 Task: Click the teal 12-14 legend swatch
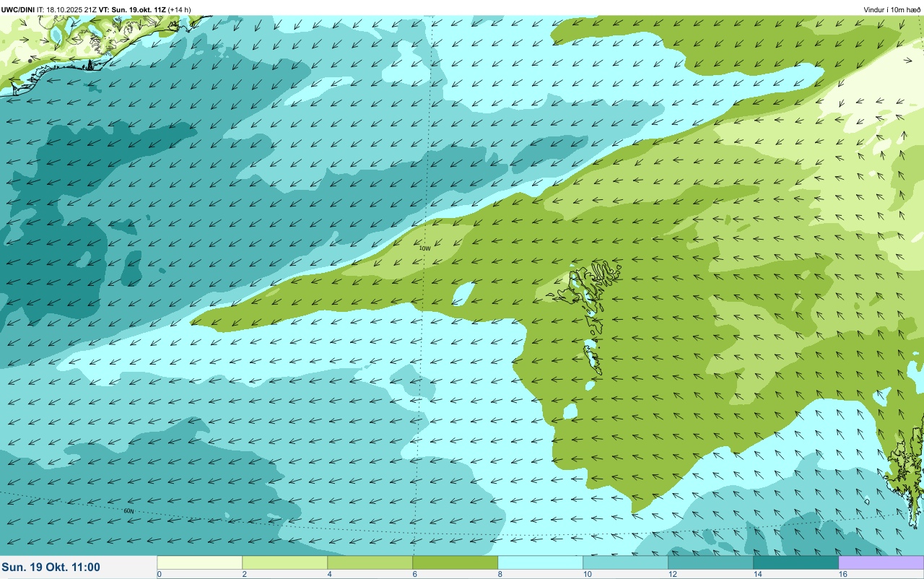coord(710,562)
